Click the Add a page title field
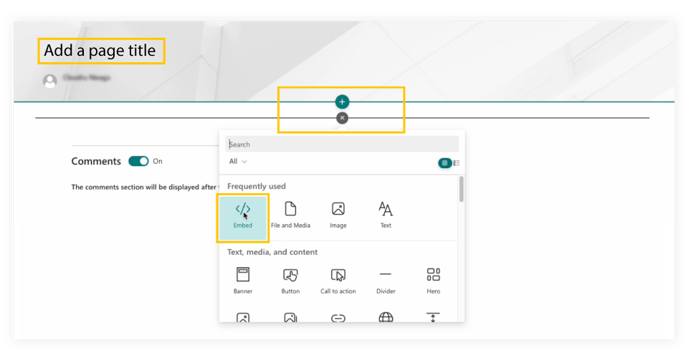The height and width of the screenshot is (360, 688). click(100, 50)
